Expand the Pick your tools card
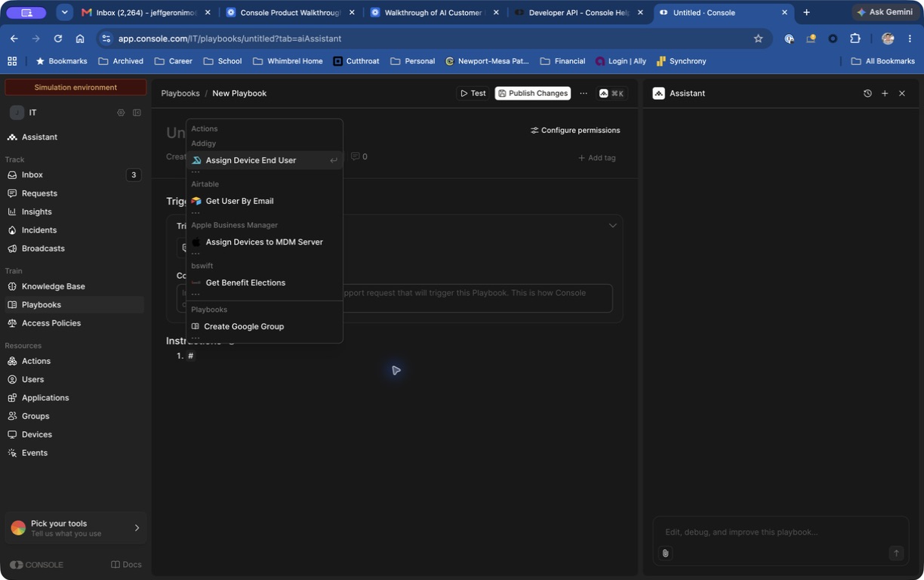Viewport: 924px width, 580px height. (75, 528)
